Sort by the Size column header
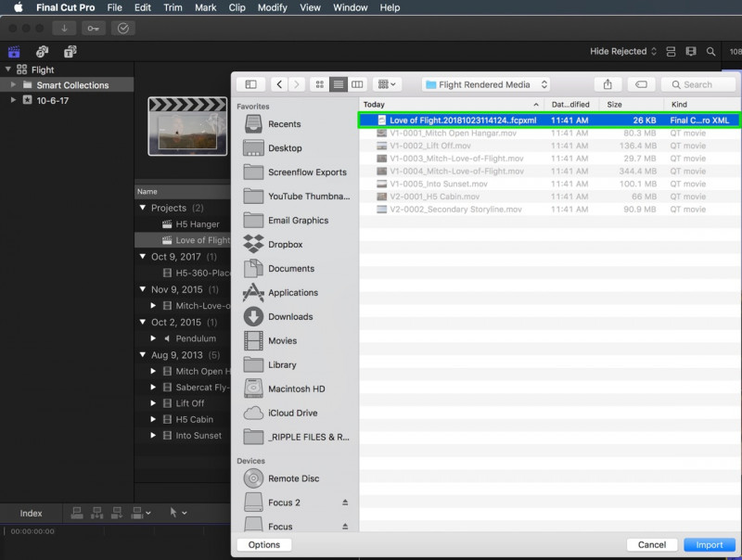 (632, 105)
